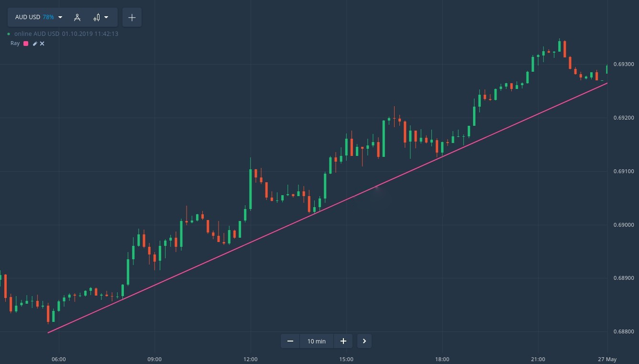Remove the Ray drawing with X icon
This screenshot has width=639, height=364.
pyautogui.click(x=42, y=44)
